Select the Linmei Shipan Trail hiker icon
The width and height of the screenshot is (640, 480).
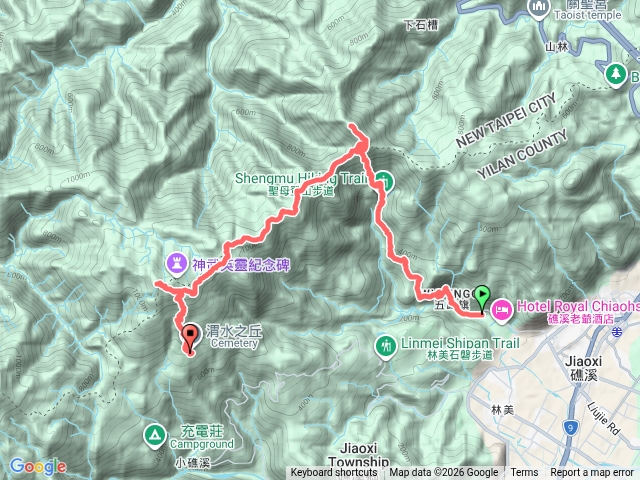(385, 347)
